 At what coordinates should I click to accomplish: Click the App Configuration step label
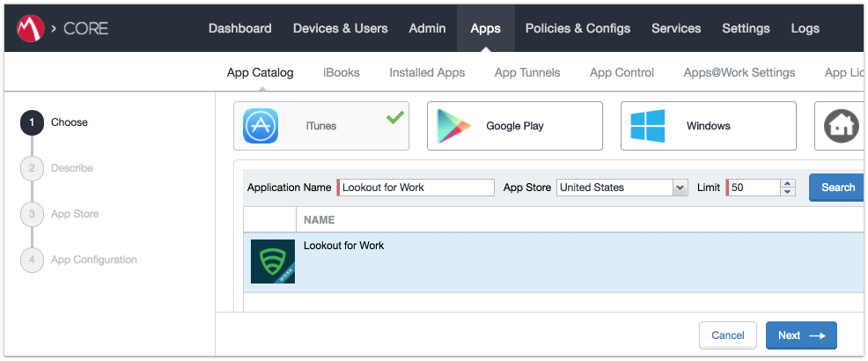pyautogui.click(x=94, y=261)
